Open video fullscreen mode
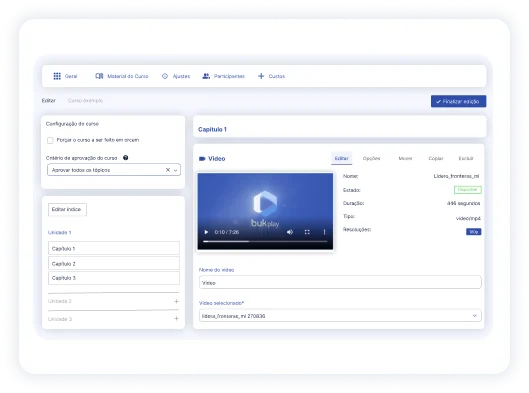Viewport: 529px width, 393px height. pos(307,232)
